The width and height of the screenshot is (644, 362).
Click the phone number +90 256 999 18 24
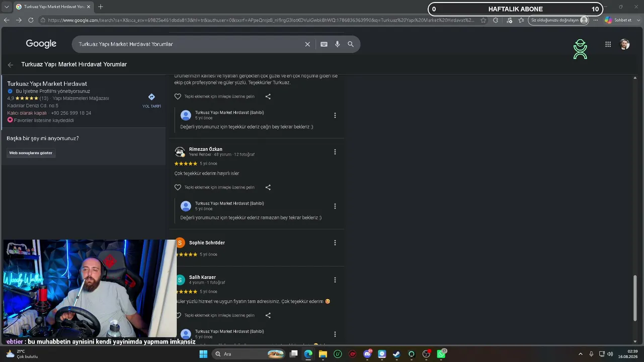tap(71, 113)
